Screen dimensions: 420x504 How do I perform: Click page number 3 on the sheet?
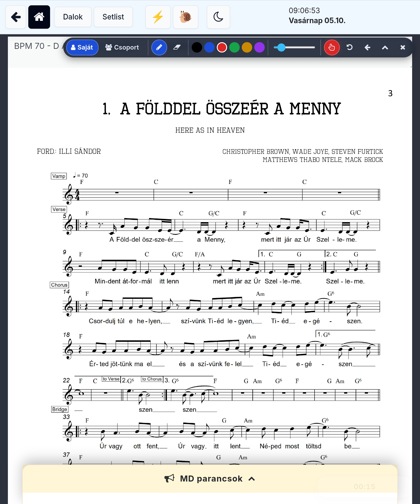390,93
